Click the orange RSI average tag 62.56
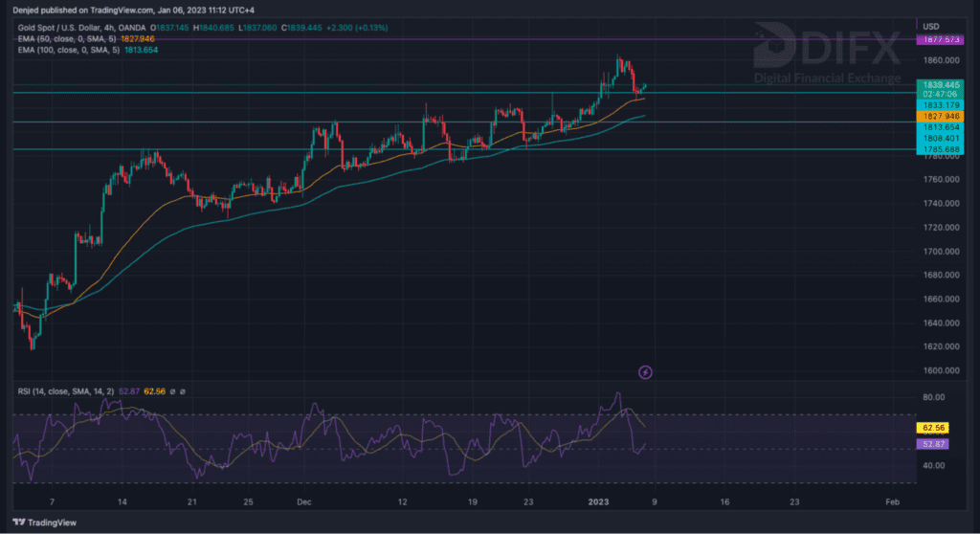 coord(932,429)
